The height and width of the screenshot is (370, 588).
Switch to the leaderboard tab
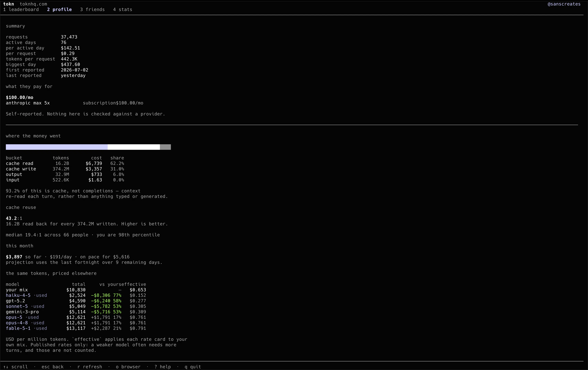[21, 9]
